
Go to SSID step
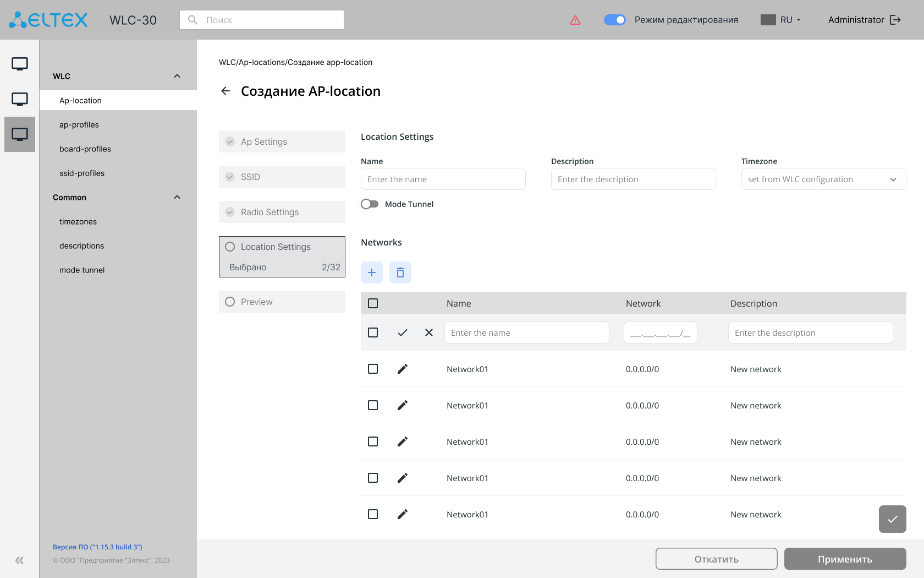pos(282,177)
